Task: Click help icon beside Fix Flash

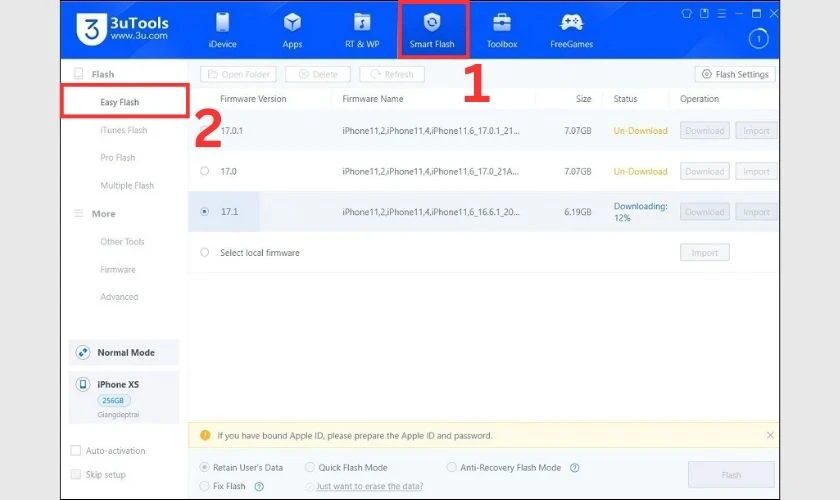Action: click(x=259, y=487)
